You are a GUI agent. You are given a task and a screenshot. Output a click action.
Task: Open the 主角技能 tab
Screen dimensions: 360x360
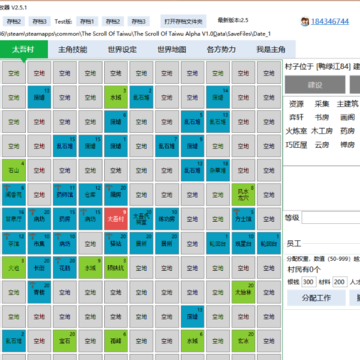tap(73, 50)
